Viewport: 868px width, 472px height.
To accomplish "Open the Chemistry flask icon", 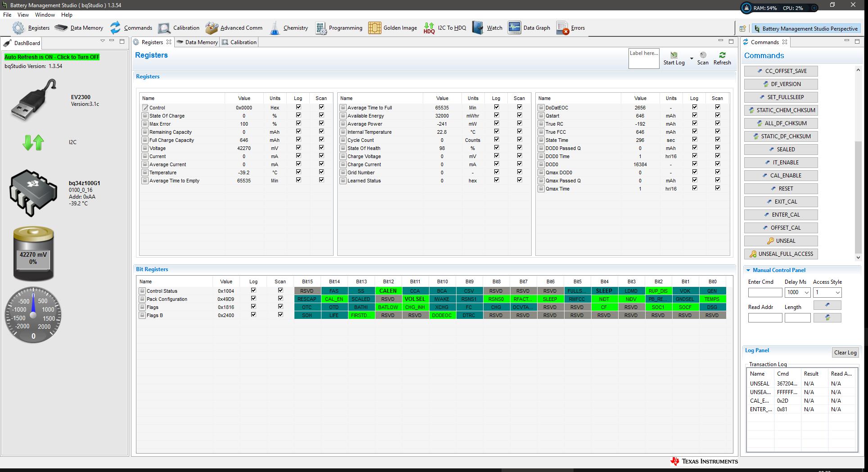I will 275,28.
